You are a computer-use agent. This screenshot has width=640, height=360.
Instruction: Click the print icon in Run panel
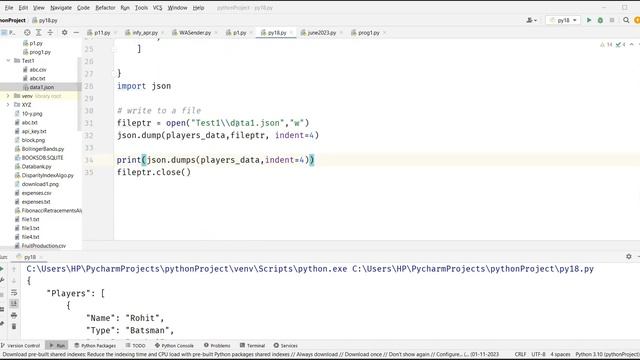[x=14, y=315]
